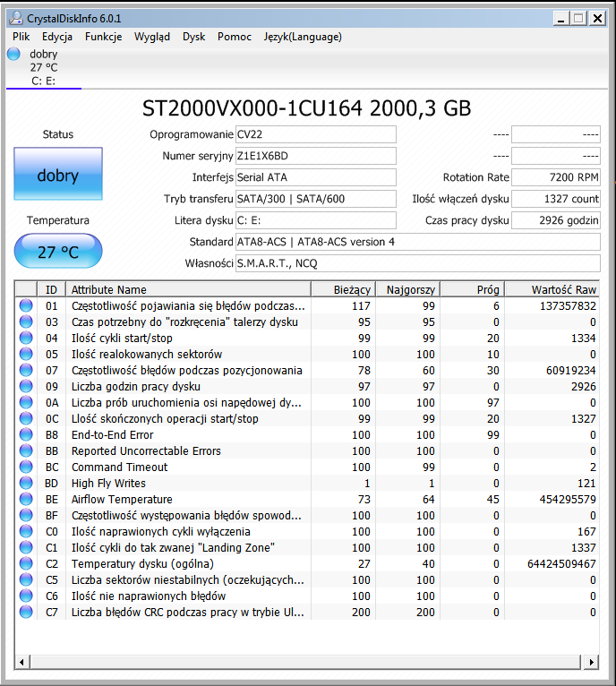Click the Najgorszy column header
616x686 pixels.
[408, 289]
